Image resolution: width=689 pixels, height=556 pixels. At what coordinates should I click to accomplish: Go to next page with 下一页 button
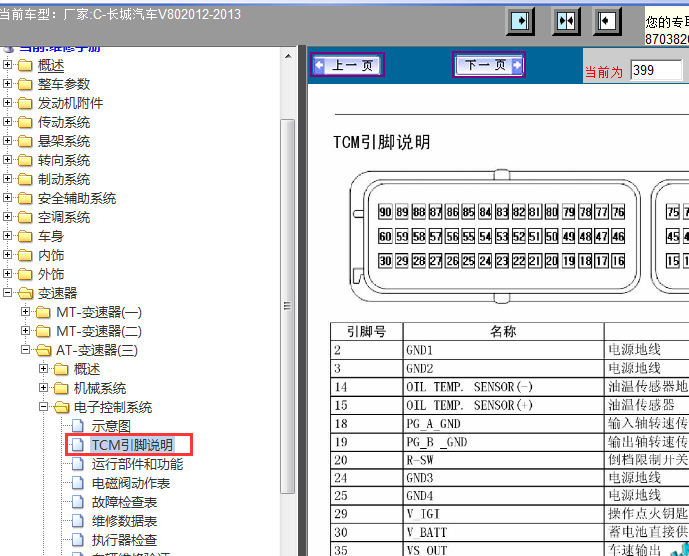click(489, 65)
